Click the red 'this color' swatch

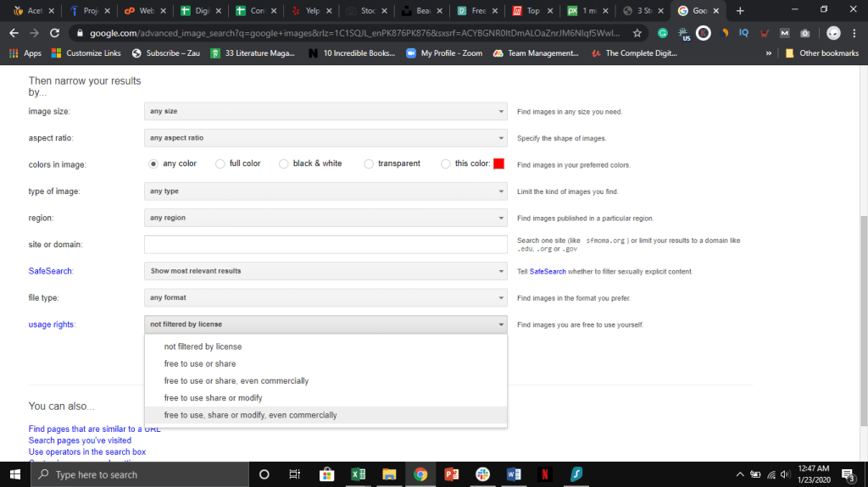tap(498, 163)
